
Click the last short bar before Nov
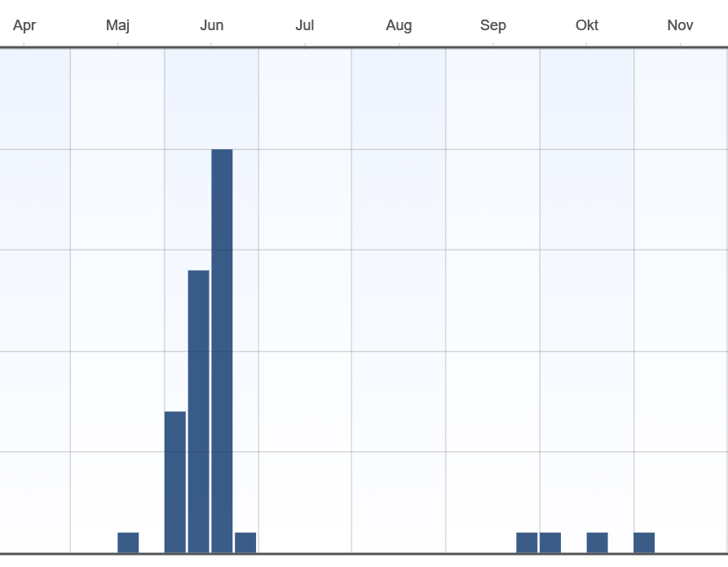[x=644, y=543]
